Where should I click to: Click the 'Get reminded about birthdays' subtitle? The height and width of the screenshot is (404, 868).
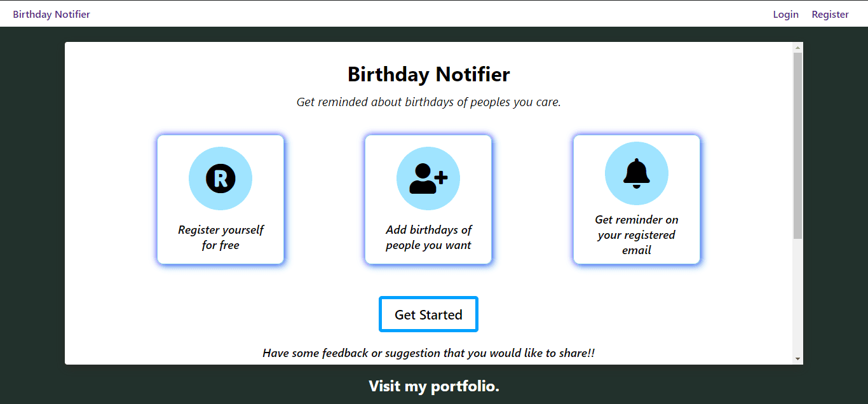(428, 102)
